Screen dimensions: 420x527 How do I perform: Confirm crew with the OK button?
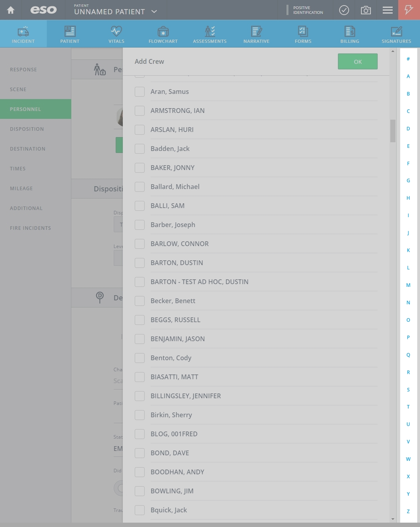(x=358, y=61)
